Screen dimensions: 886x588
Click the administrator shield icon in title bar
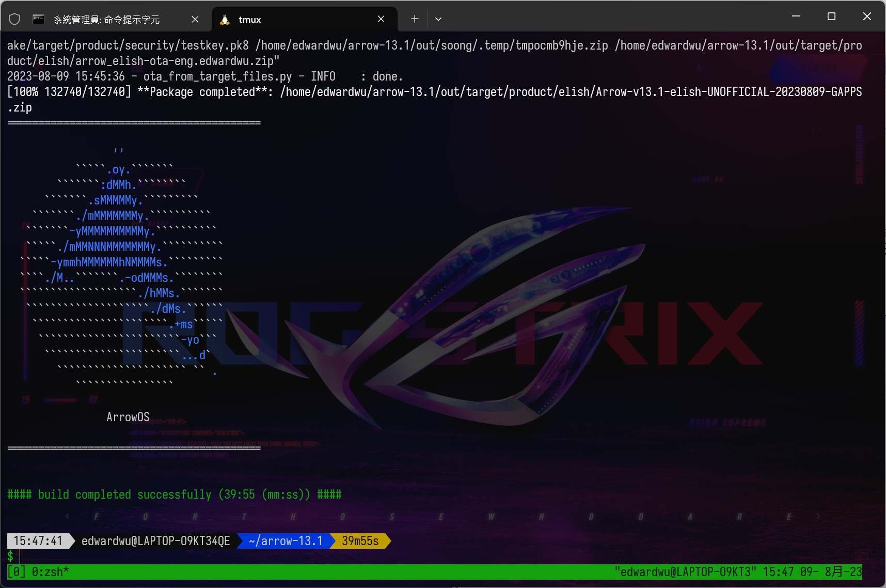(14, 19)
